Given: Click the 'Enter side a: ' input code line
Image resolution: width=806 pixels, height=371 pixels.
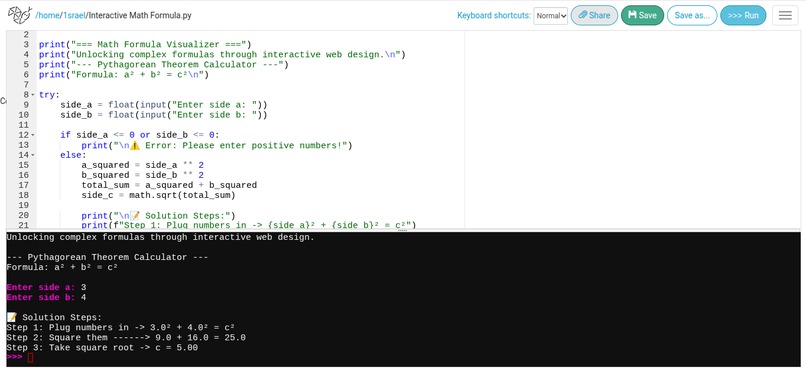Looking at the screenshot, I should click(163, 105).
